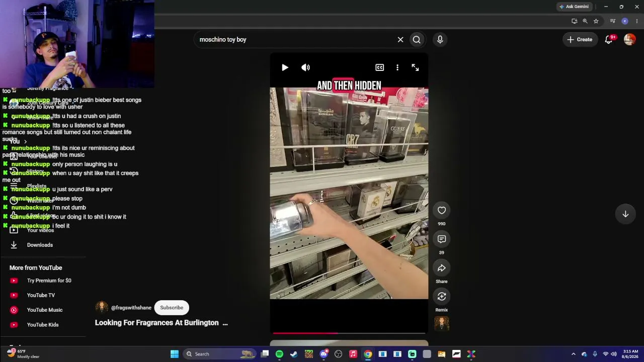This screenshot has height=362, width=644.
Task: Share this Short
Action: (x=442, y=268)
